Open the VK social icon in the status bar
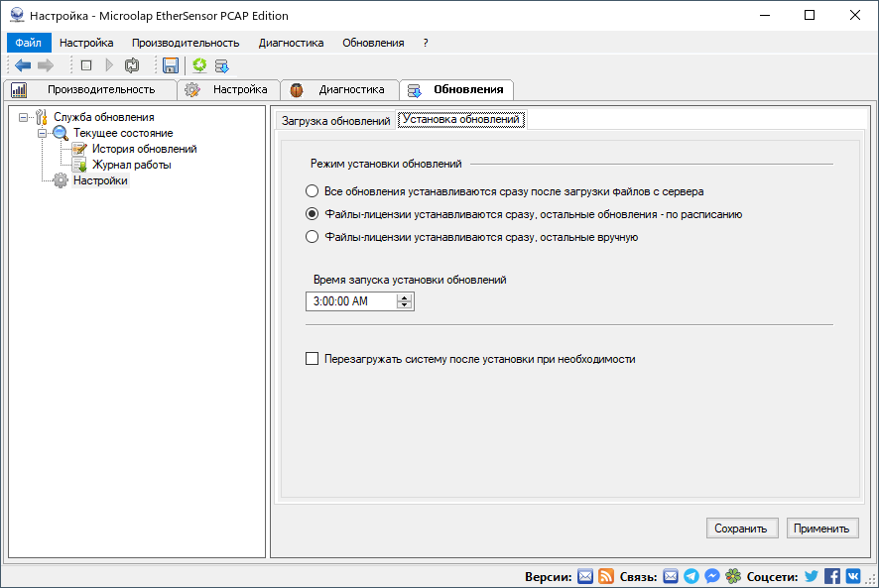 (x=853, y=575)
